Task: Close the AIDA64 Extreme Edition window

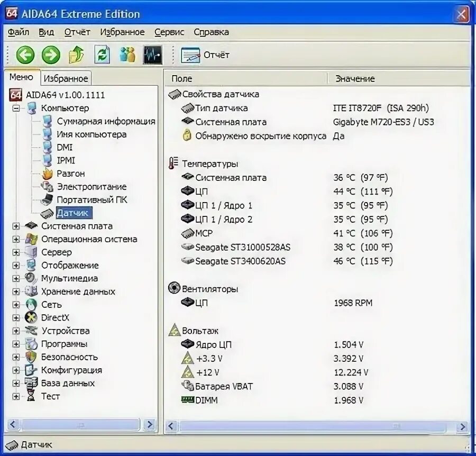Action: coord(461,14)
